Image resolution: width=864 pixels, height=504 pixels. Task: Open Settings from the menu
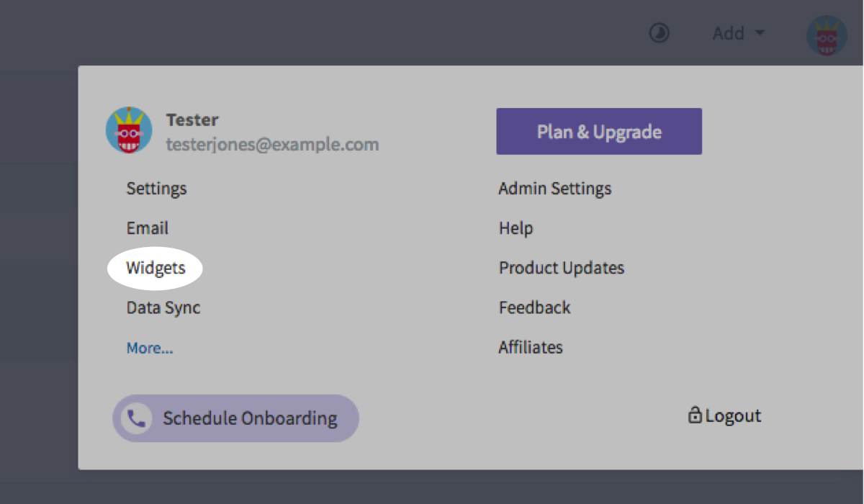(x=156, y=189)
